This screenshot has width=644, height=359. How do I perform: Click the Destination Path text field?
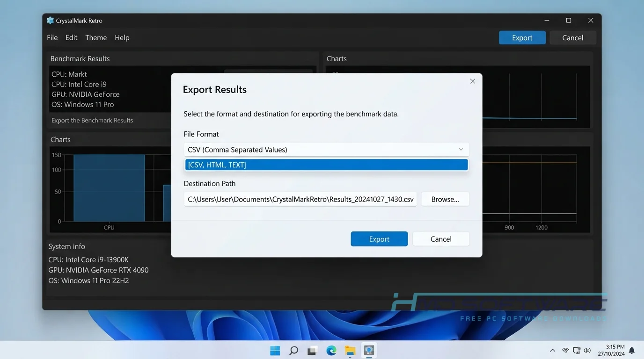point(300,199)
